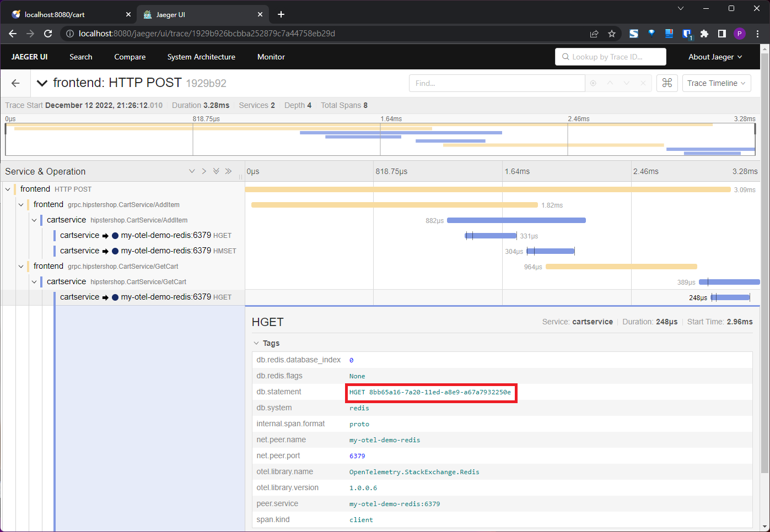Go back in browser history

coord(13,34)
